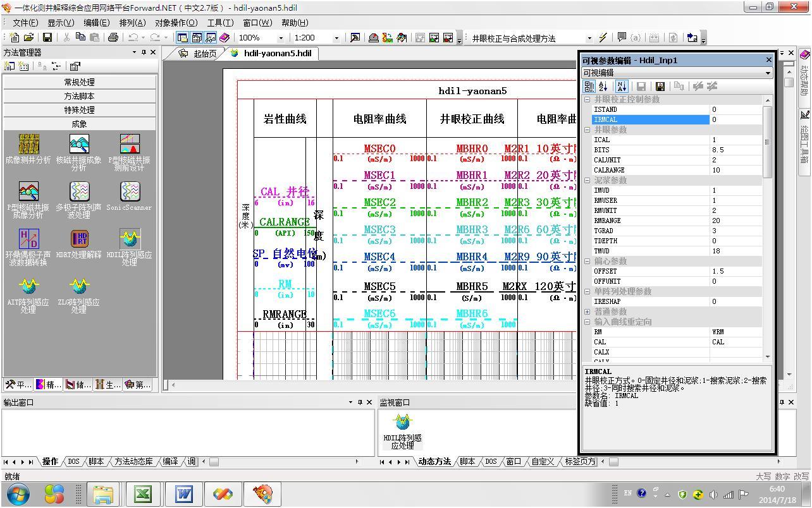
Task: Open 环偶偶极子声波数据转换 icon
Action: pos(28,248)
